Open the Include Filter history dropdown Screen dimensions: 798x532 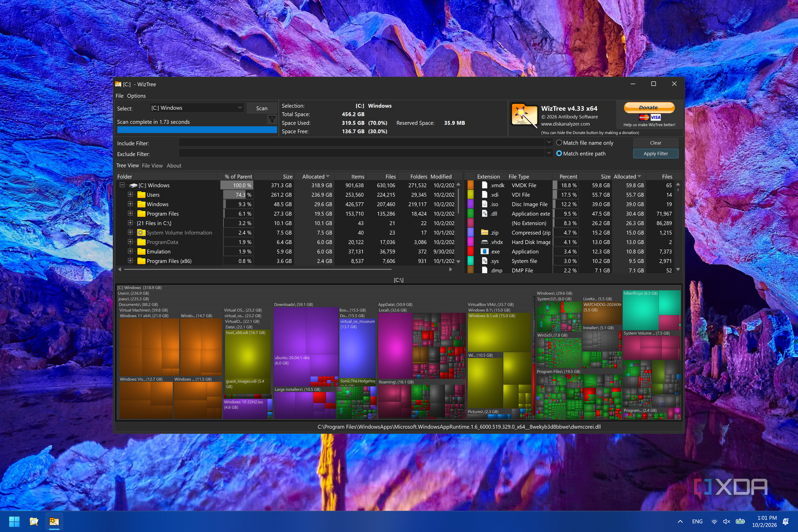point(548,143)
